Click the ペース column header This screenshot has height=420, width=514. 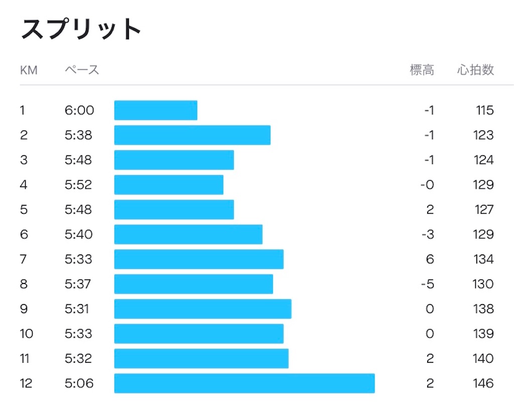click(x=82, y=70)
